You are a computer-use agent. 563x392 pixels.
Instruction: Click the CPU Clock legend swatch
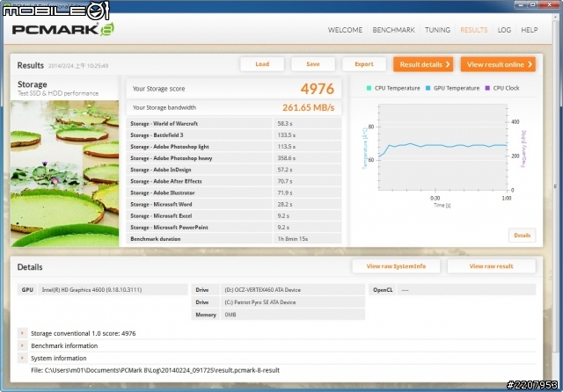487,88
